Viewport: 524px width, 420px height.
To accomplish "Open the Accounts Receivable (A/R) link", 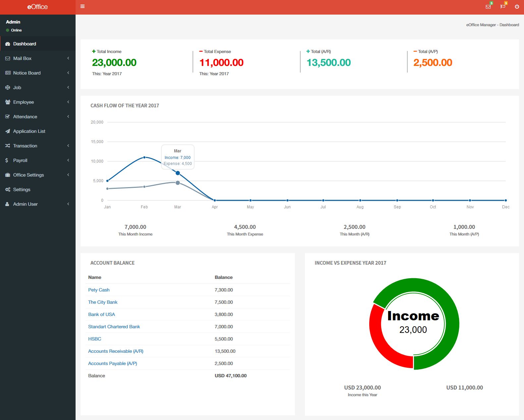I will point(116,351).
